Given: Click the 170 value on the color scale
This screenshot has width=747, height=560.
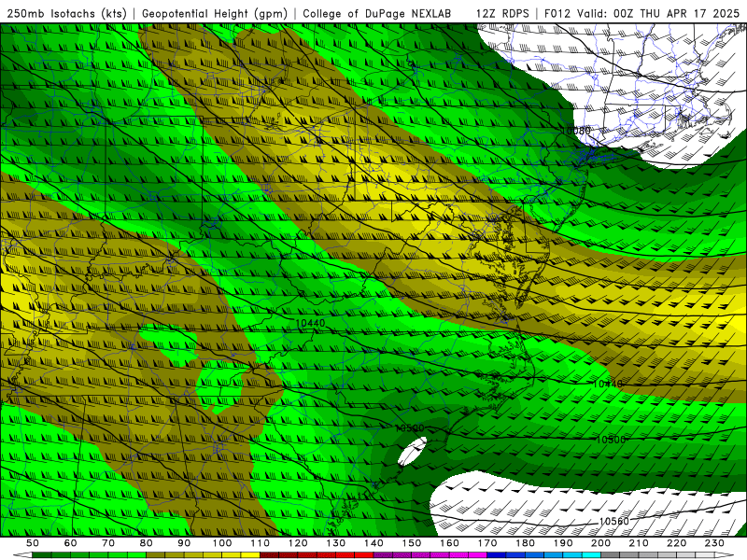Looking at the screenshot, I should 487,543.
